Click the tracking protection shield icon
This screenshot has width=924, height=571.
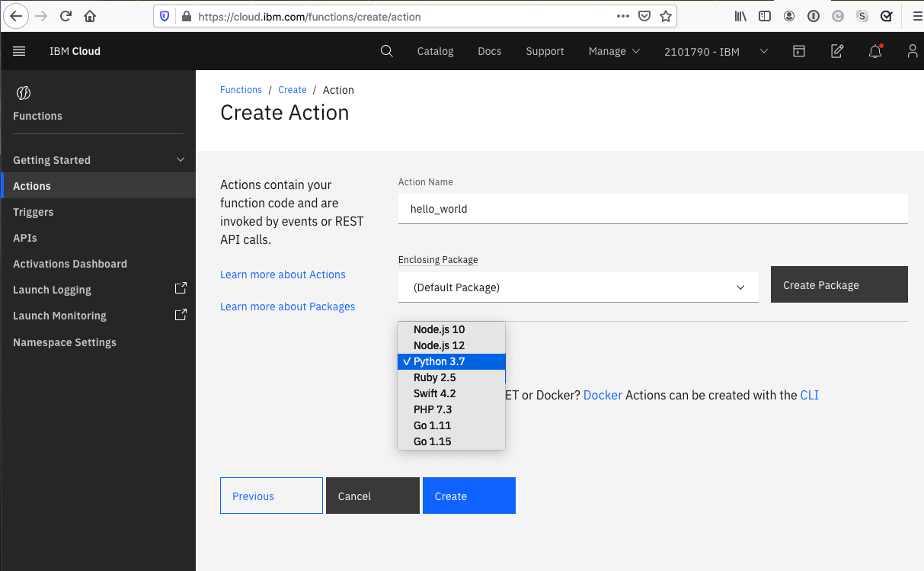(x=165, y=16)
